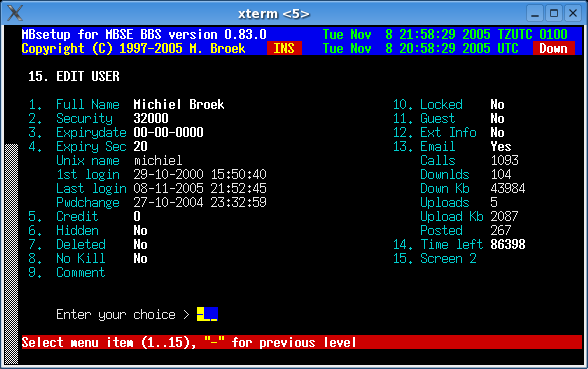Image resolution: width=588 pixels, height=369 pixels.
Task: Click the No Kill value No
Action: click(140, 259)
